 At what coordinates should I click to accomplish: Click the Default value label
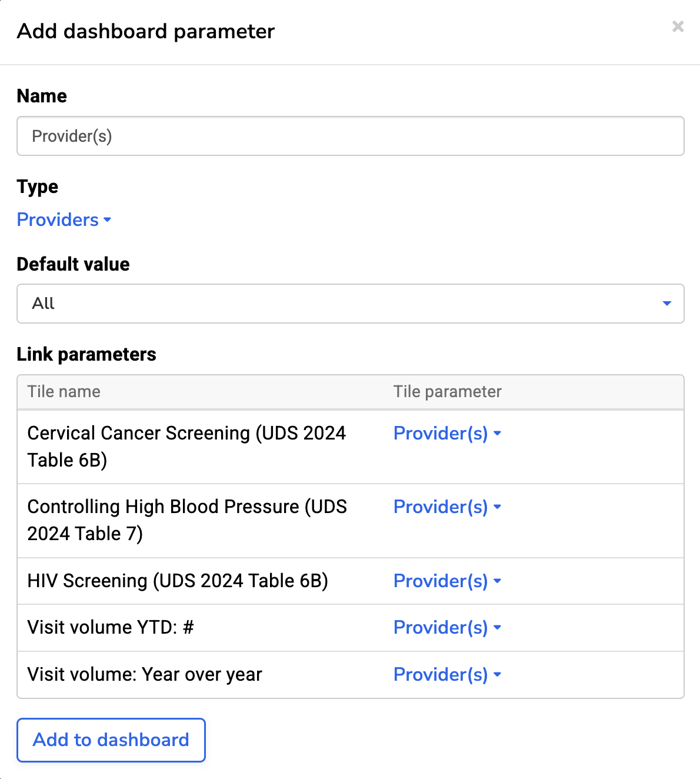pyautogui.click(x=73, y=264)
